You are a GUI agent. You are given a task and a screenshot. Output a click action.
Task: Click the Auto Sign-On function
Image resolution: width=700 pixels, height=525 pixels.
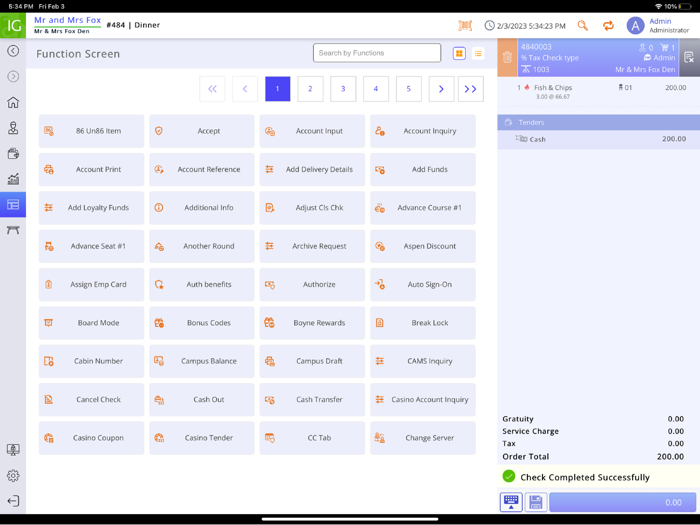[x=423, y=284]
